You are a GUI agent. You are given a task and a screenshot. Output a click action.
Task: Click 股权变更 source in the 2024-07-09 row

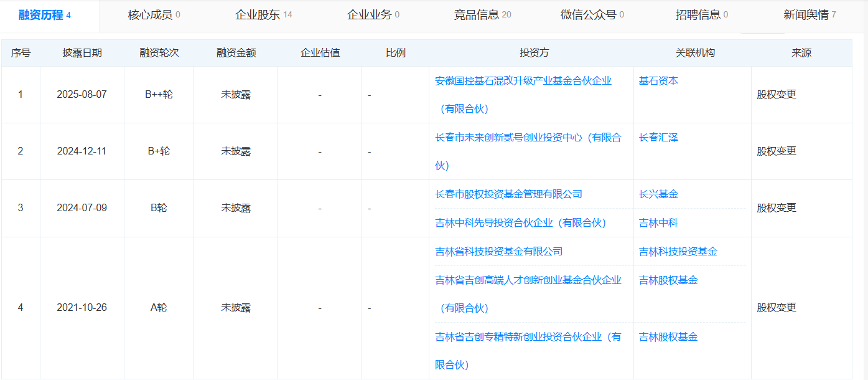click(777, 208)
